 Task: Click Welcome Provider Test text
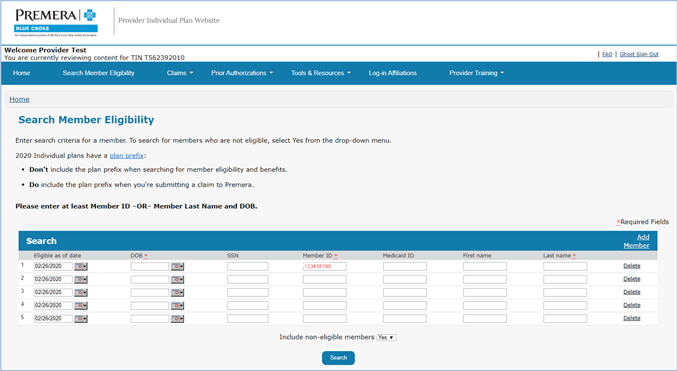click(45, 50)
